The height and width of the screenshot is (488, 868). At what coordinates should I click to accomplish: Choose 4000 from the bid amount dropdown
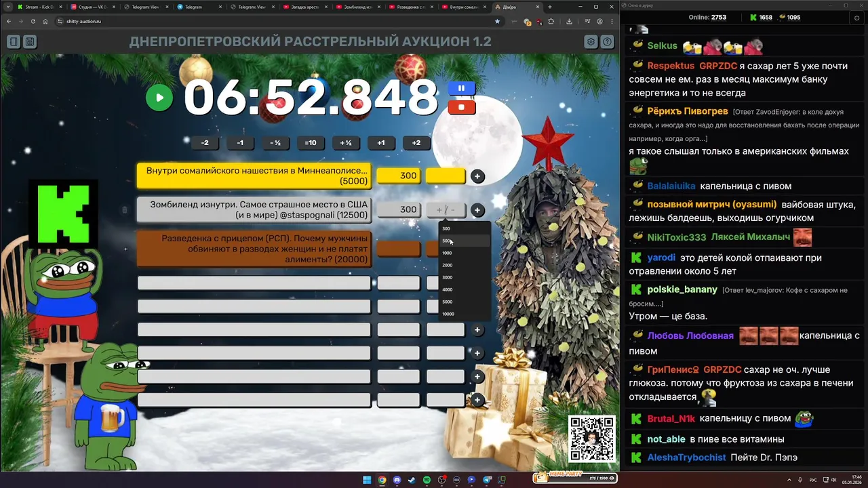(465, 289)
